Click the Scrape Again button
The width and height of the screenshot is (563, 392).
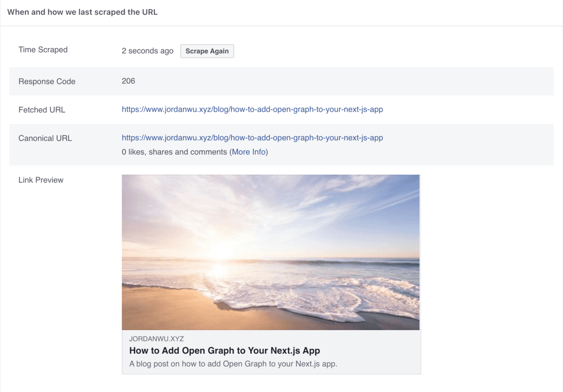(207, 51)
